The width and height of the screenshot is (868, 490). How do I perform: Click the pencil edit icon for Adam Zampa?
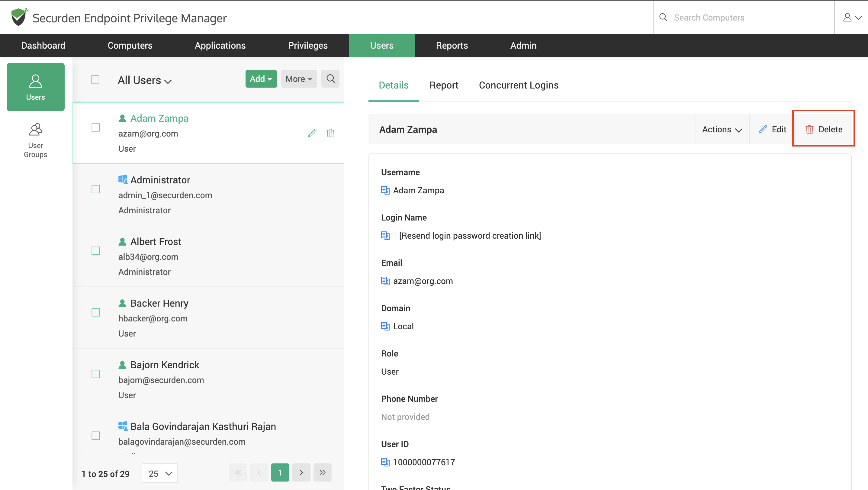(x=312, y=133)
